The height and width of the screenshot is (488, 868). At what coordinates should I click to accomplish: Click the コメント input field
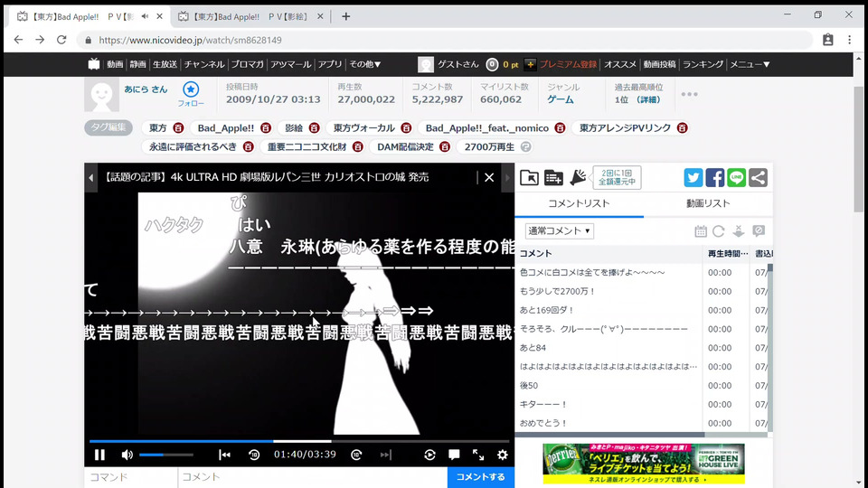[x=313, y=477]
